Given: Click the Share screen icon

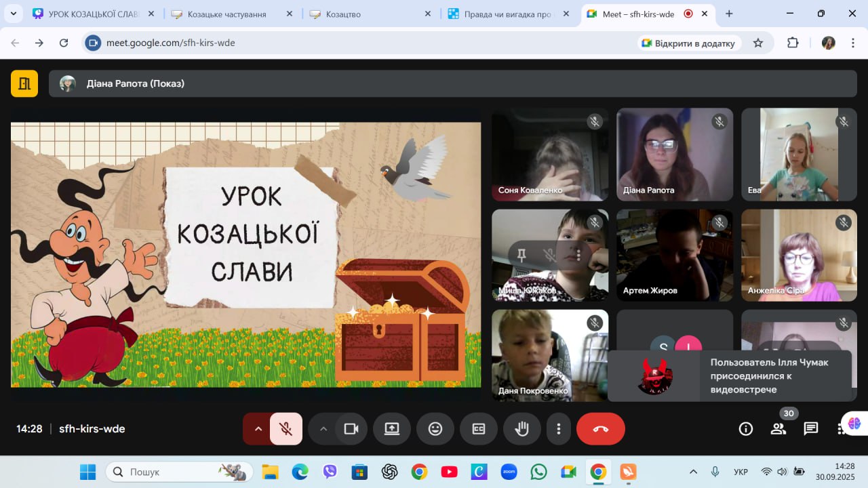Looking at the screenshot, I should [x=391, y=429].
